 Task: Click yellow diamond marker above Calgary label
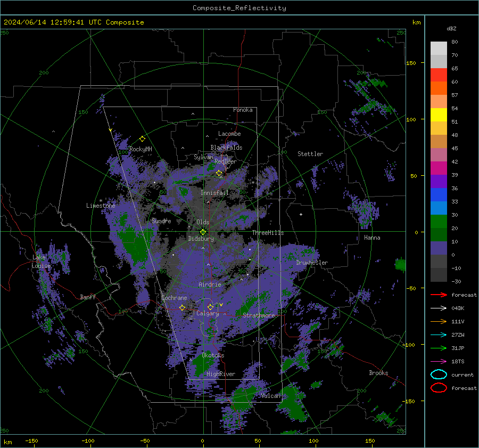(x=210, y=307)
